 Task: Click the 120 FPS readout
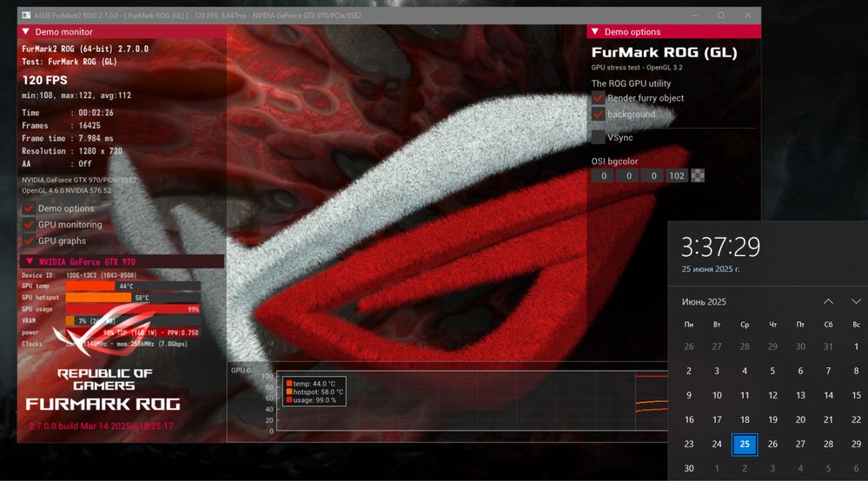(45, 80)
